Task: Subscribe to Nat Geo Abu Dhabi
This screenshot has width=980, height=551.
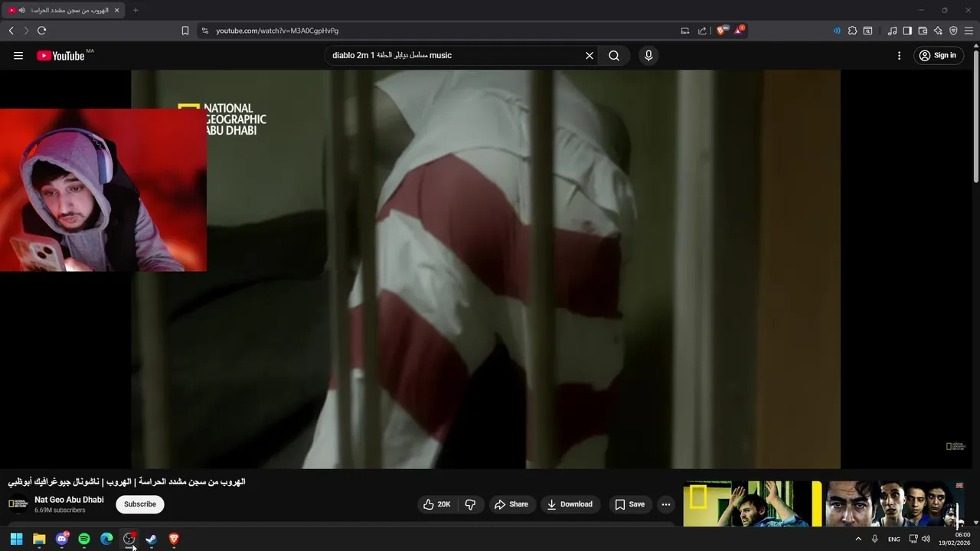Action: pos(140,504)
